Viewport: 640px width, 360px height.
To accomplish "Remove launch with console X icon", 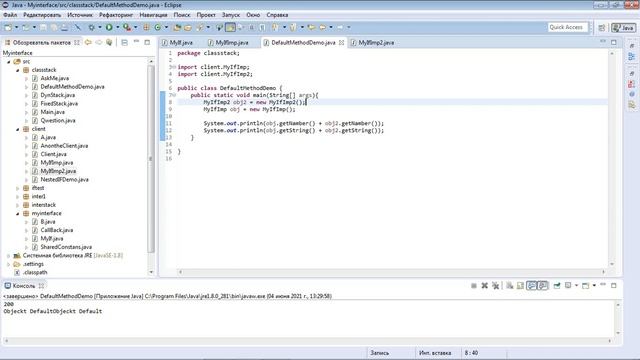I will tap(484, 286).
